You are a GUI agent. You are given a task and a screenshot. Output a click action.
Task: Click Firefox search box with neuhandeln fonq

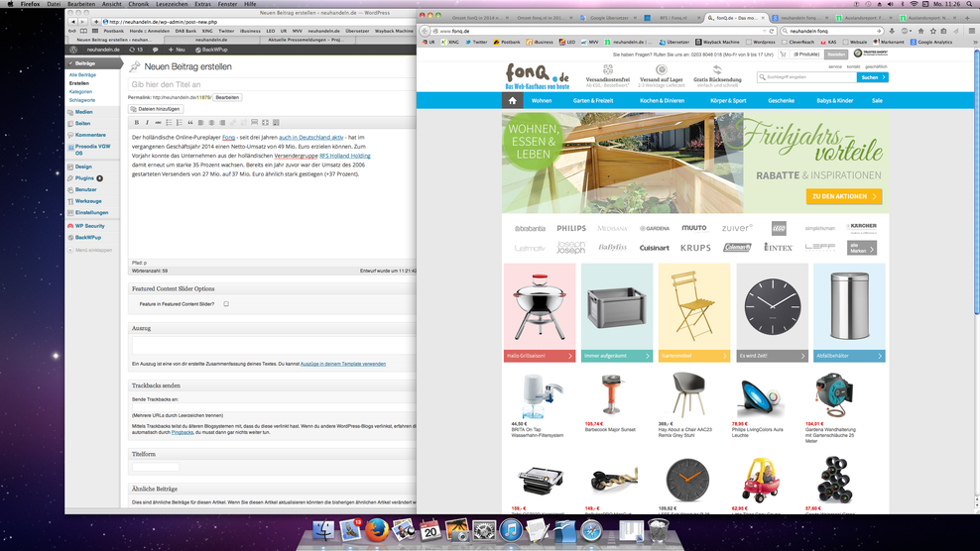click(831, 31)
